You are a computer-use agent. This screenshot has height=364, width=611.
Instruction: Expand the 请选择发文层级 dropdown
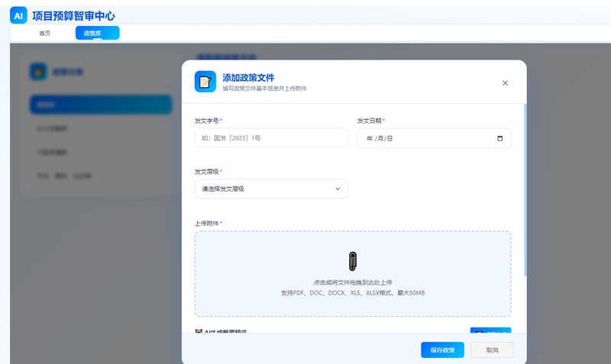click(x=271, y=188)
